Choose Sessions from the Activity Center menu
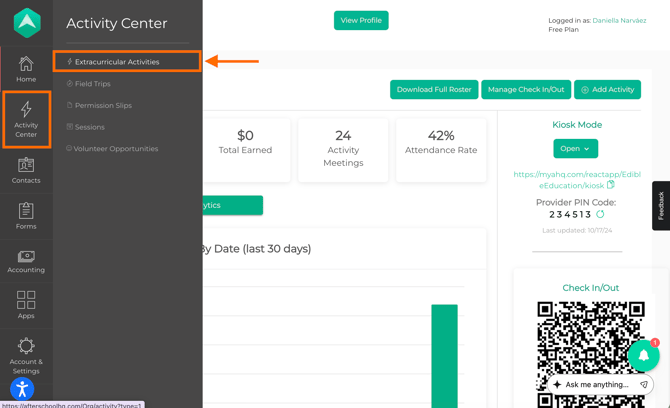This screenshot has height=408, width=670. pos(89,127)
